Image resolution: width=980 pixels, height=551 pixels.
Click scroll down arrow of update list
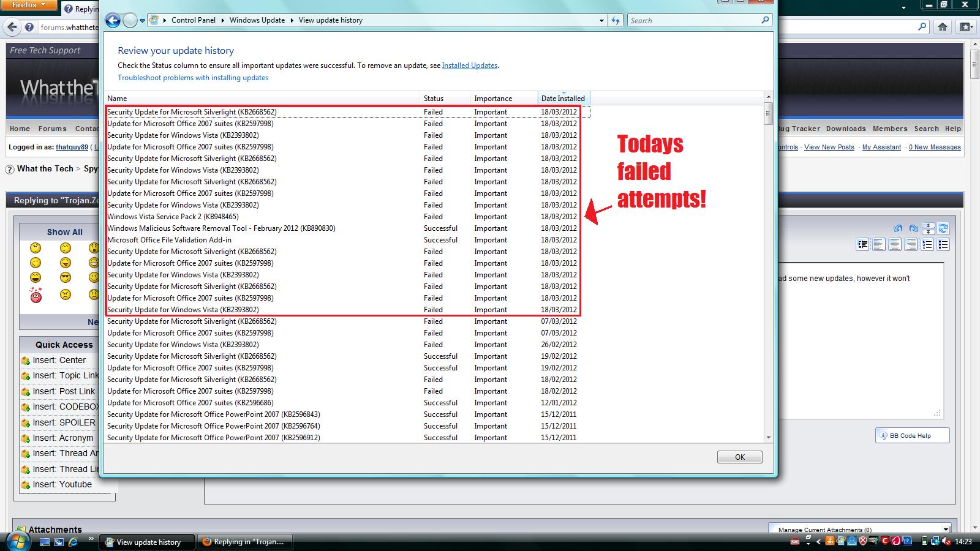(769, 438)
